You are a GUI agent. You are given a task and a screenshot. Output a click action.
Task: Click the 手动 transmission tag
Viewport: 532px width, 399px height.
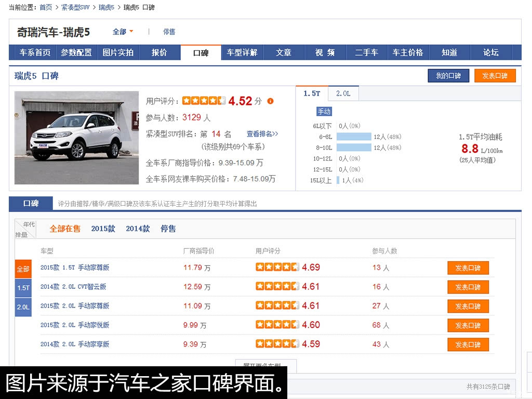pos(324,111)
